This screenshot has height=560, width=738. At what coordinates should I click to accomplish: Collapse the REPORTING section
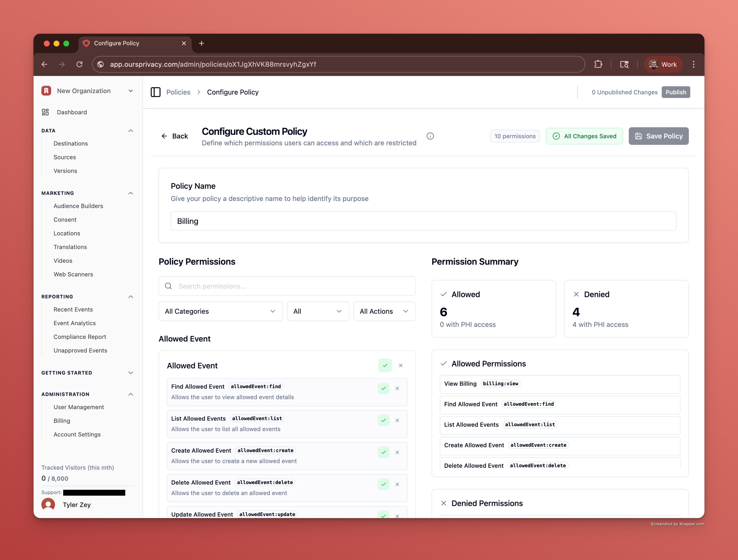click(x=131, y=296)
